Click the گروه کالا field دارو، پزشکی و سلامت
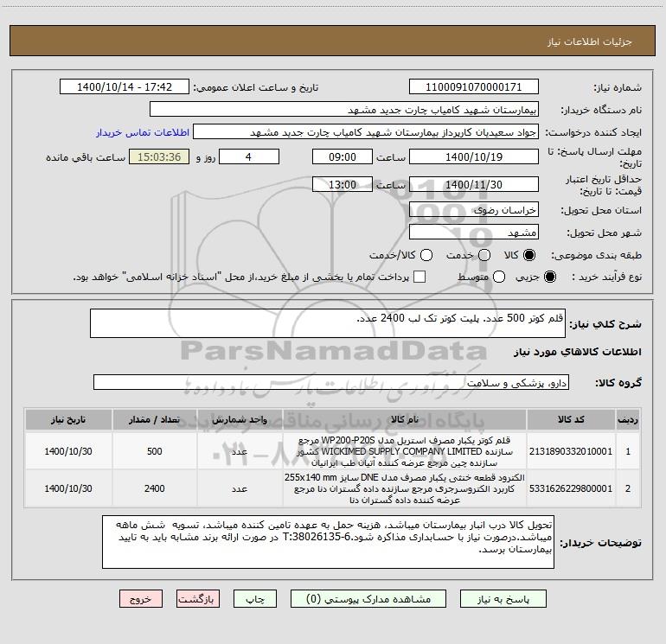Screen dimensions: 666x644 (331, 382)
